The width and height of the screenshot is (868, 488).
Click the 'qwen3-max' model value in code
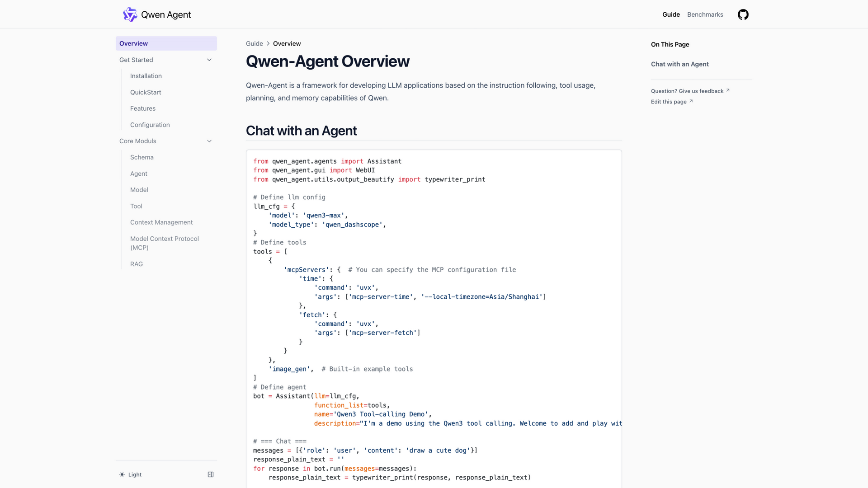point(324,215)
